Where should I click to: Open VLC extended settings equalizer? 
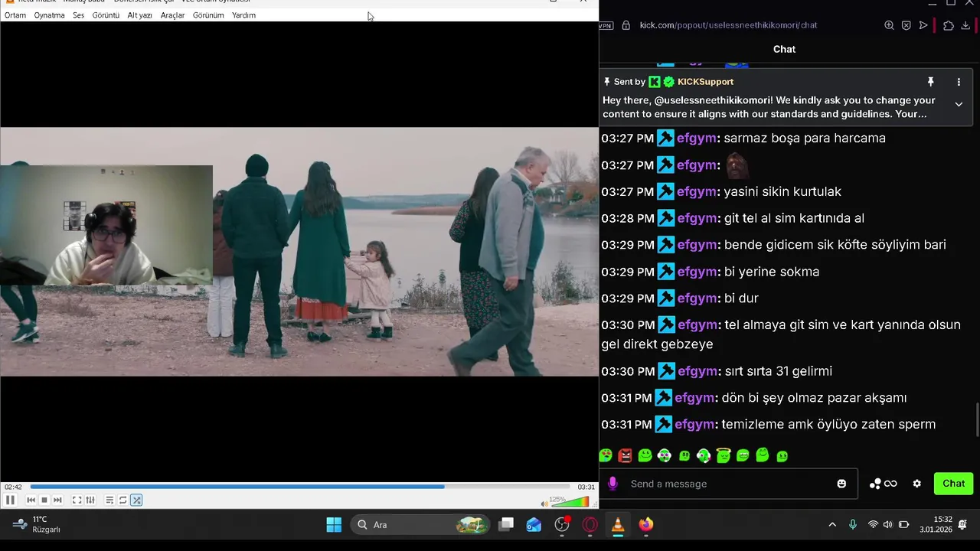pyautogui.click(x=90, y=500)
